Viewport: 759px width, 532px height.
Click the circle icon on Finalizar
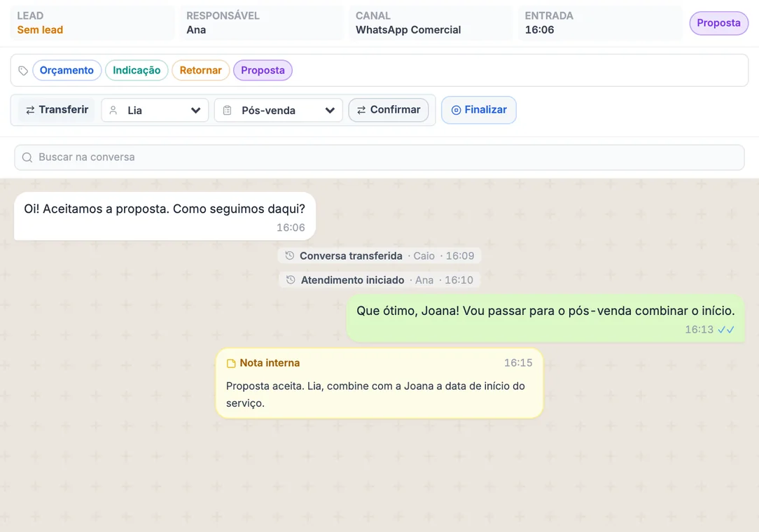coord(456,111)
